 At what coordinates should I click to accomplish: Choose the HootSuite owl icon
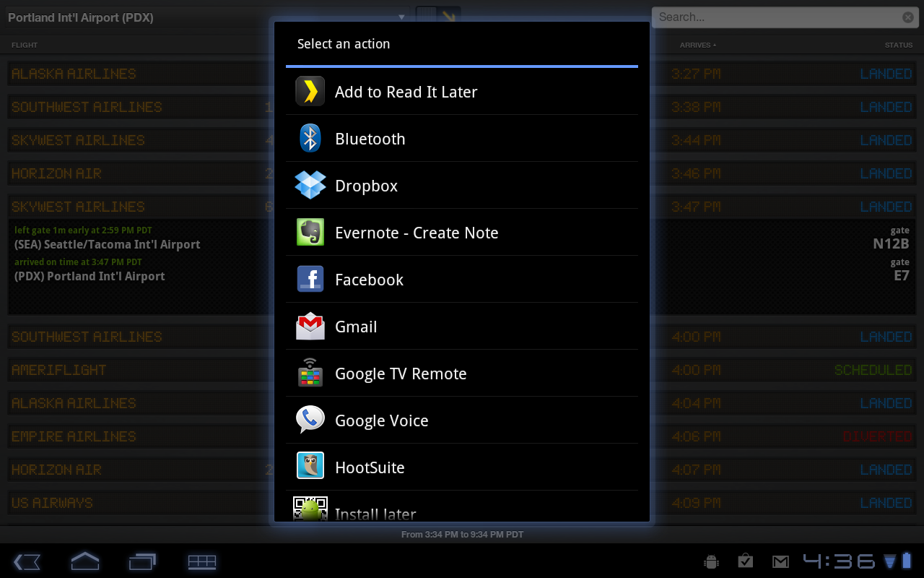coord(310,467)
